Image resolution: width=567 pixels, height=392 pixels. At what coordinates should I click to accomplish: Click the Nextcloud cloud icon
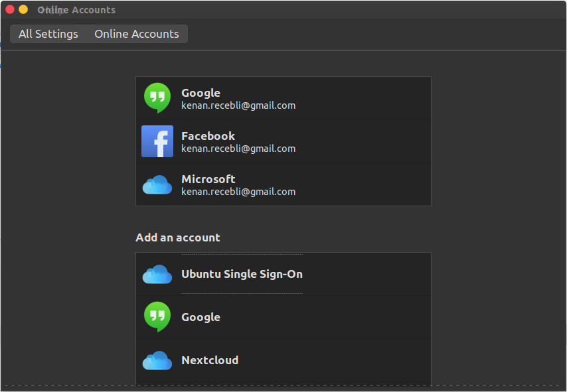point(157,360)
